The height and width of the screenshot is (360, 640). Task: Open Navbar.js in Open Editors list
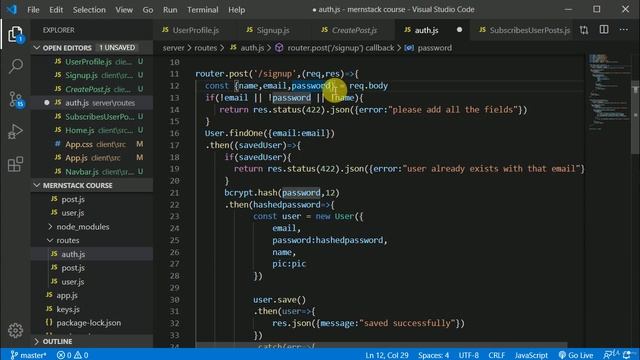click(x=92, y=171)
